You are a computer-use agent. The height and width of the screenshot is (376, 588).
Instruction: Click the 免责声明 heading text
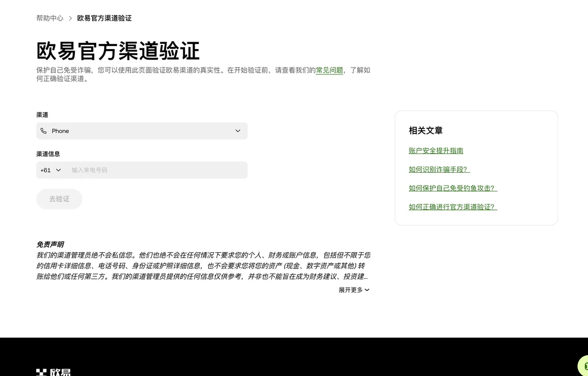tap(50, 244)
